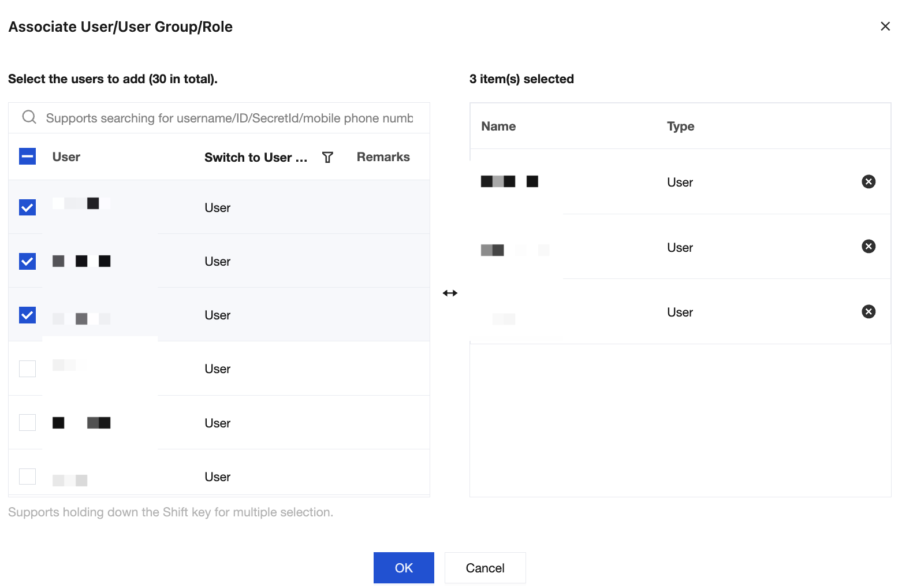Image resolution: width=902 pixels, height=588 pixels.
Task: Toggle the select-all users checkbox
Action: tap(27, 157)
